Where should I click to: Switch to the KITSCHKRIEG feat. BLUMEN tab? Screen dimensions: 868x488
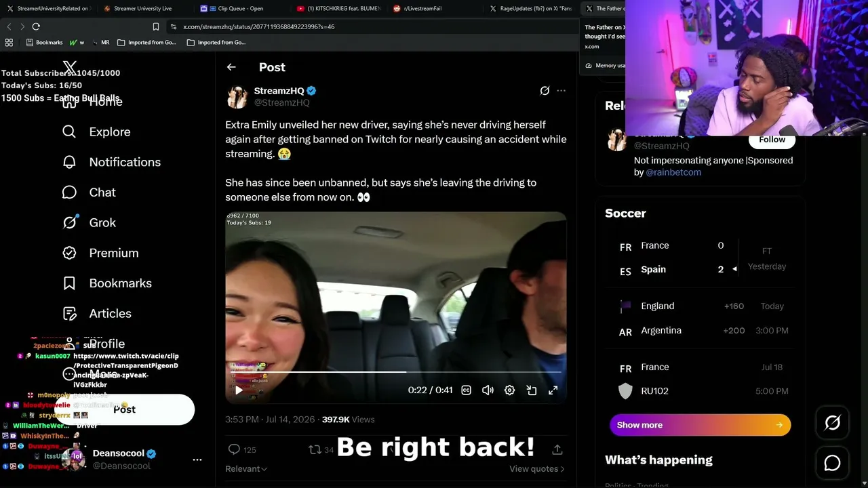(338, 8)
